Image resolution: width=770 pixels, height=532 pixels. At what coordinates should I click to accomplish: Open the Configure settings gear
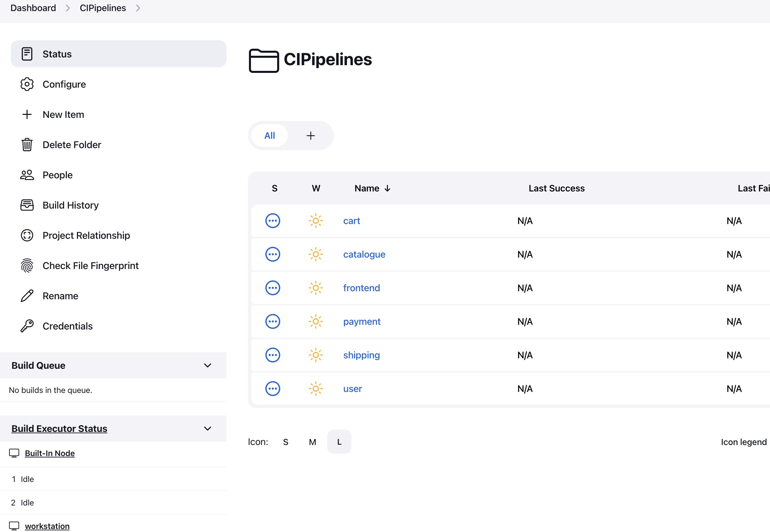(x=64, y=84)
